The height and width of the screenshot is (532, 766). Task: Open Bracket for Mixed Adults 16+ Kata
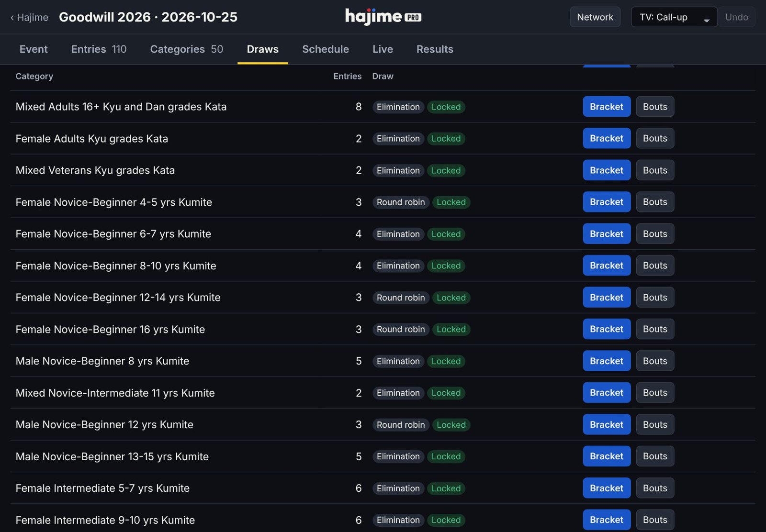[x=607, y=107]
